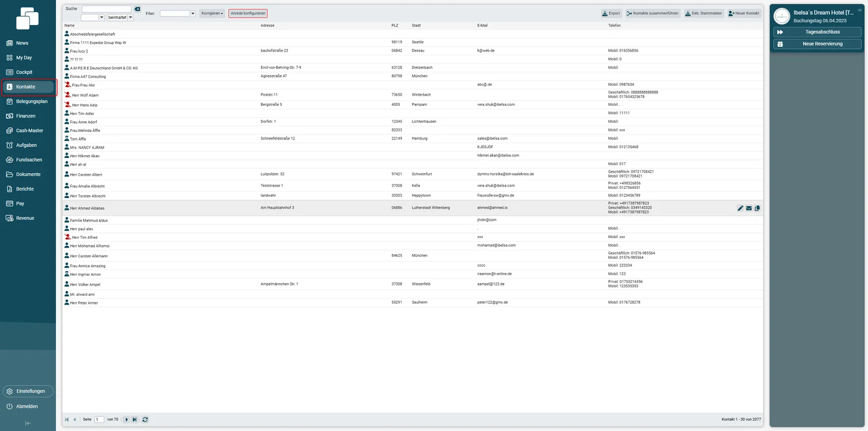Open My Day in the sidebar
The width and height of the screenshot is (868, 431).
[24, 58]
